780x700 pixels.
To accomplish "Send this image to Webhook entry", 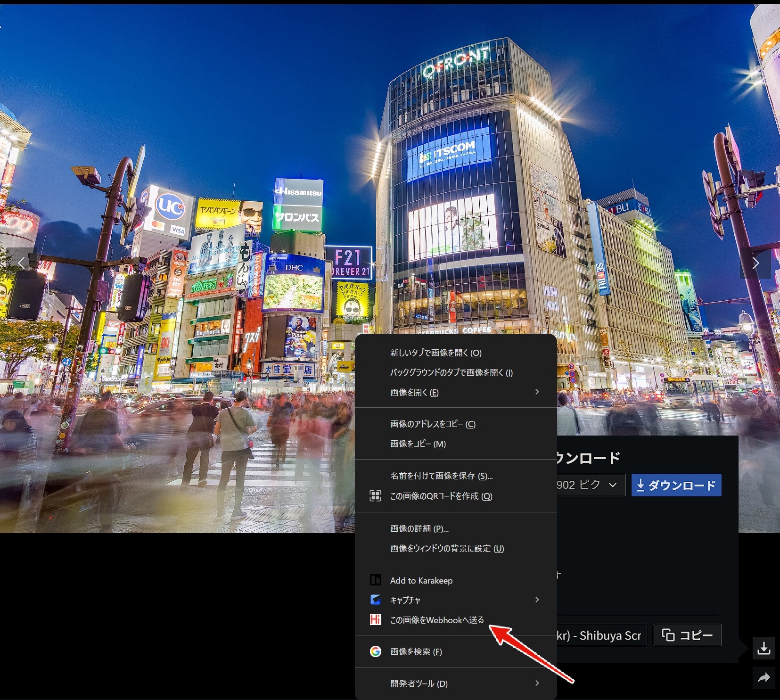I will point(456,620).
